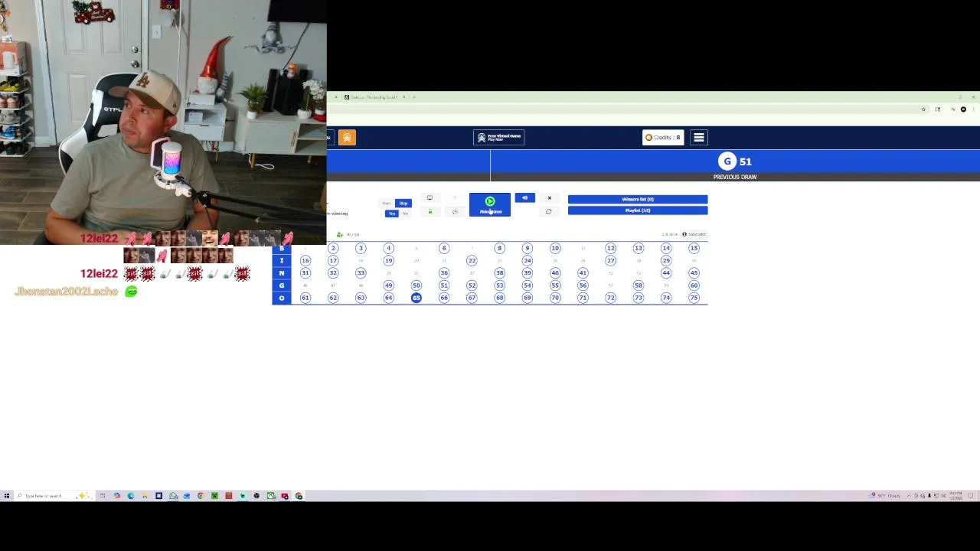Select the Stop toggle option

(403, 203)
